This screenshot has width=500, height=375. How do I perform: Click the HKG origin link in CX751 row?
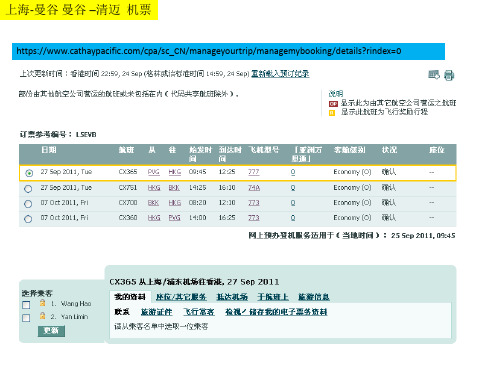click(x=154, y=188)
